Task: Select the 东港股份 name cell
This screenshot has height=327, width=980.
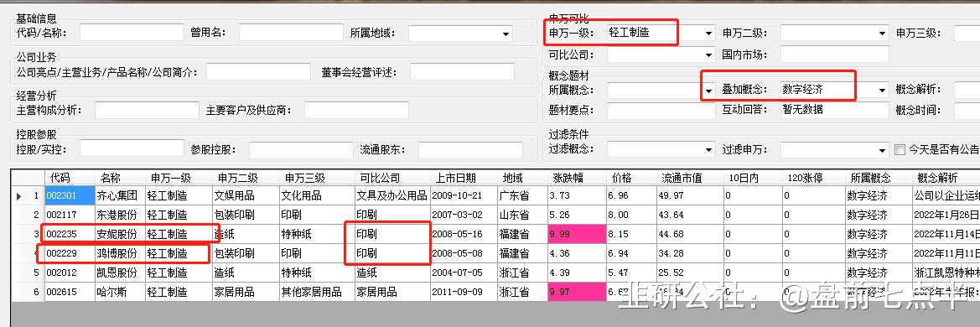Action: click(x=120, y=215)
